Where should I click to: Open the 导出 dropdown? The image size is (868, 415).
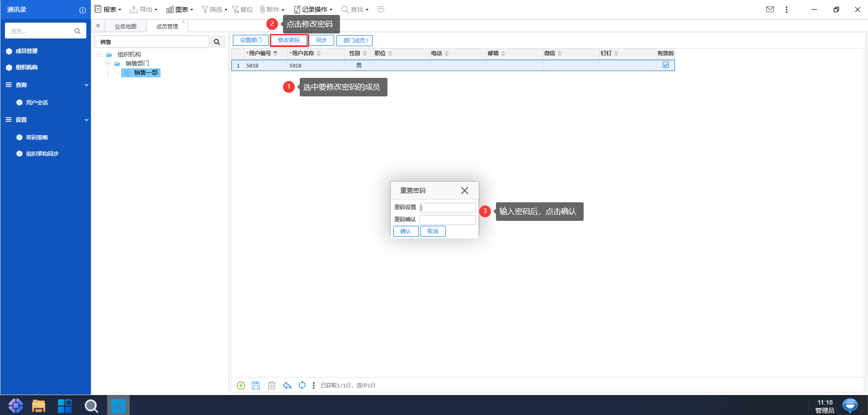tap(143, 10)
